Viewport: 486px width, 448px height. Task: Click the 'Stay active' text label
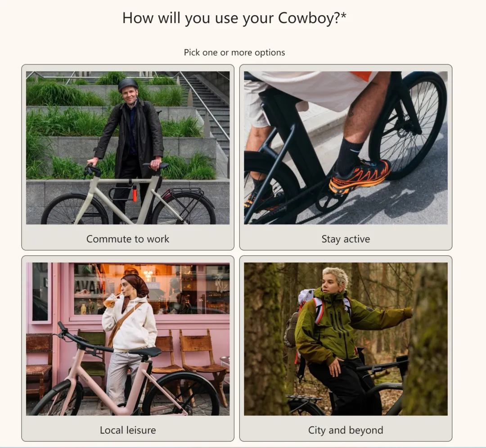[346, 239]
